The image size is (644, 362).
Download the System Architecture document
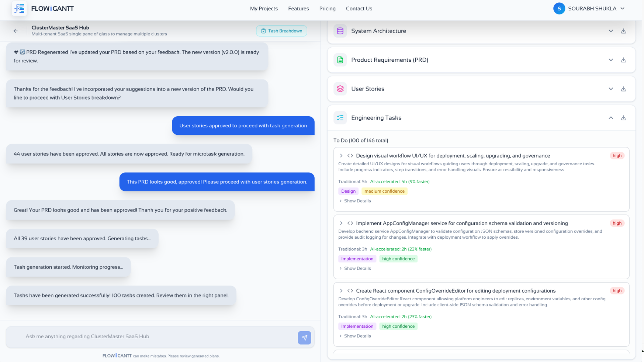coord(623,31)
